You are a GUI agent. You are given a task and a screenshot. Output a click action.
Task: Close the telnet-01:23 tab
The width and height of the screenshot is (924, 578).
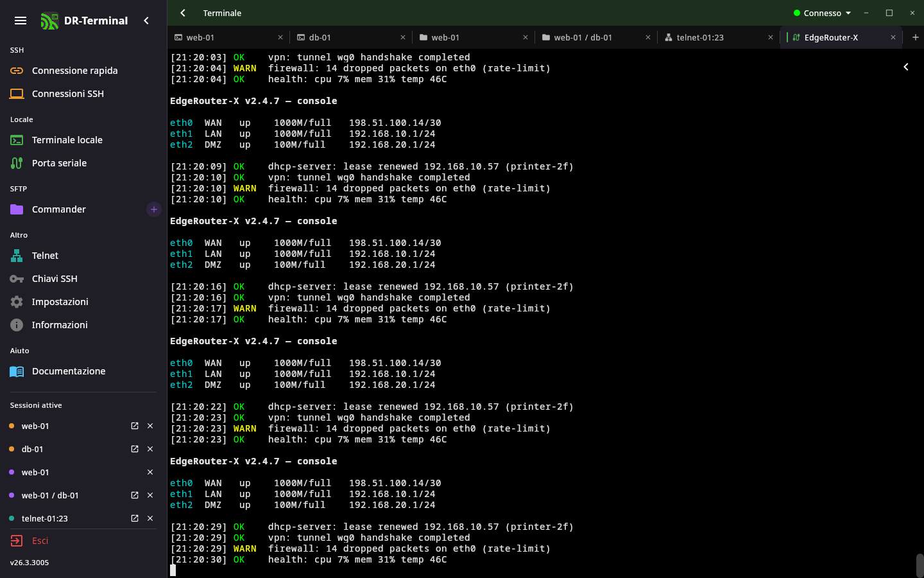pos(771,37)
